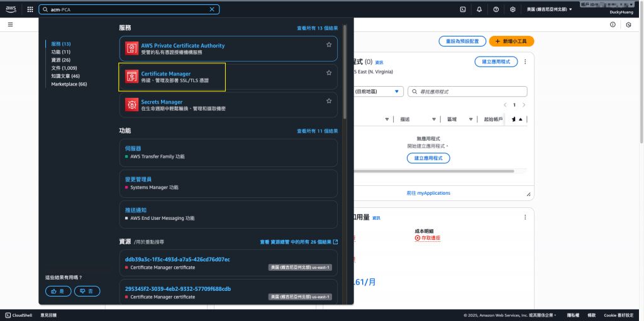This screenshot has width=644, height=321.
Task: Open CloudShell from the footer
Action: point(19,315)
